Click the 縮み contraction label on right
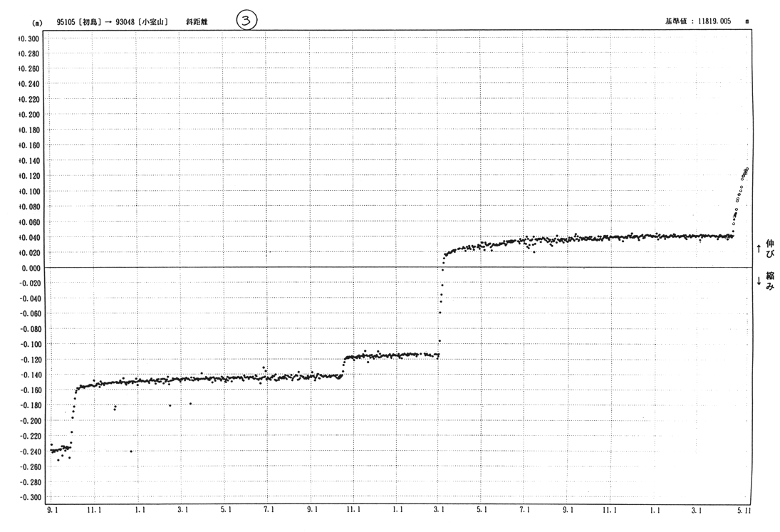 pos(771,281)
